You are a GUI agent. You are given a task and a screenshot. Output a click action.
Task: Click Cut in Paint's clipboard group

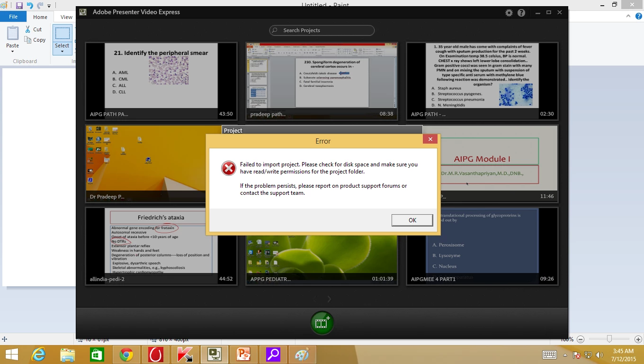[x=33, y=29]
